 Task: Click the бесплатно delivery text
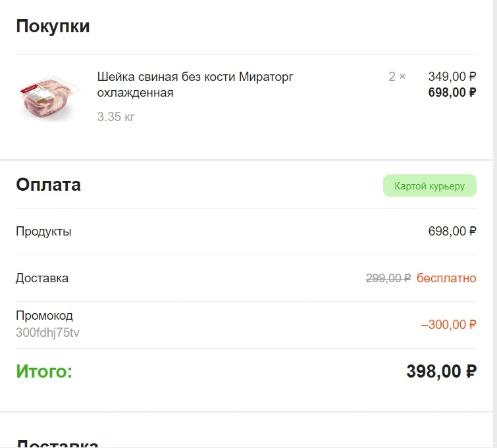click(446, 278)
